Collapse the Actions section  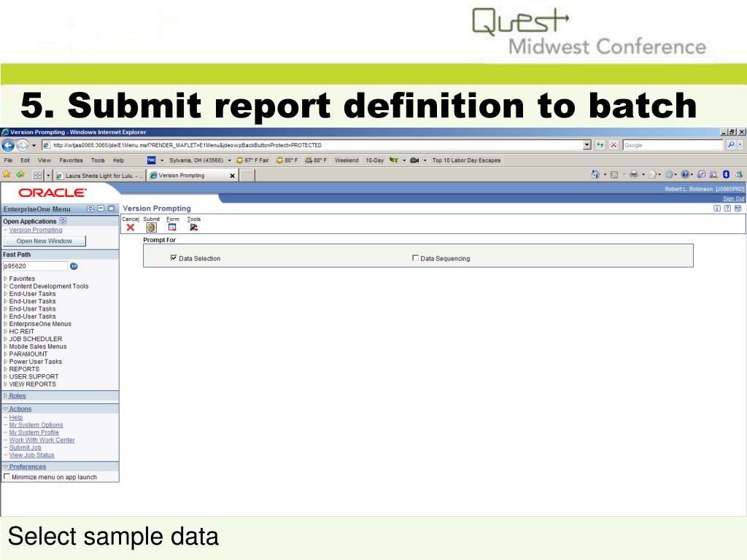(6, 409)
